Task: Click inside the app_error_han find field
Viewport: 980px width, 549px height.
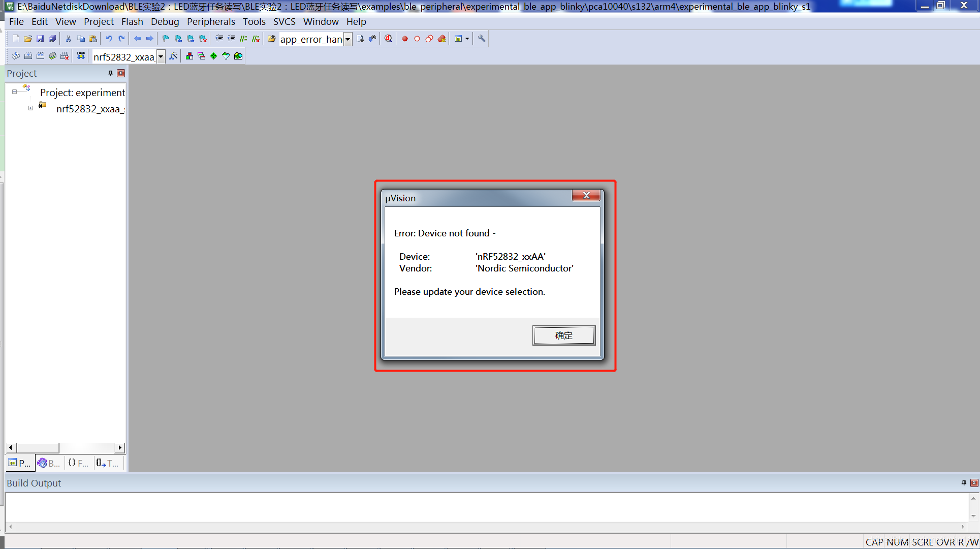Action: (x=311, y=39)
